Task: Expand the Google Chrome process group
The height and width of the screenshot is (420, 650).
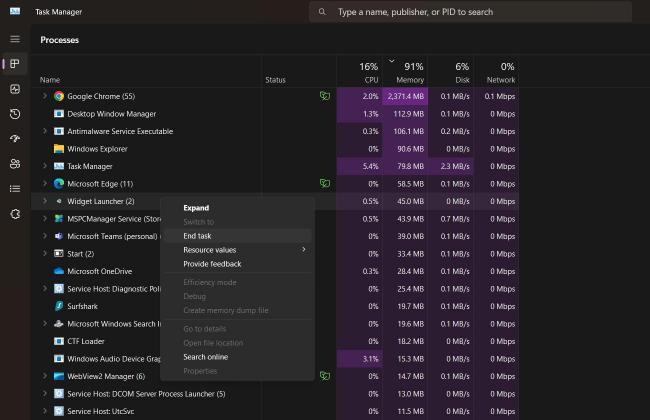Action: tap(45, 96)
